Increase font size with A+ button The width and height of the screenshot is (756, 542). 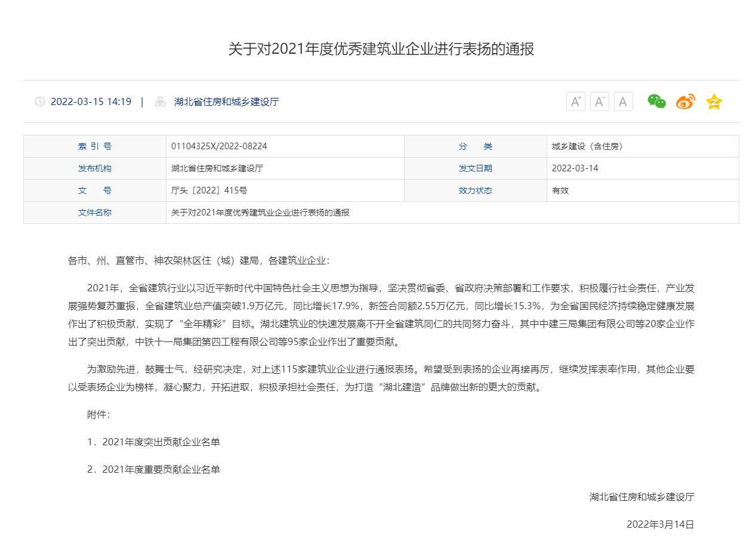click(575, 101)
